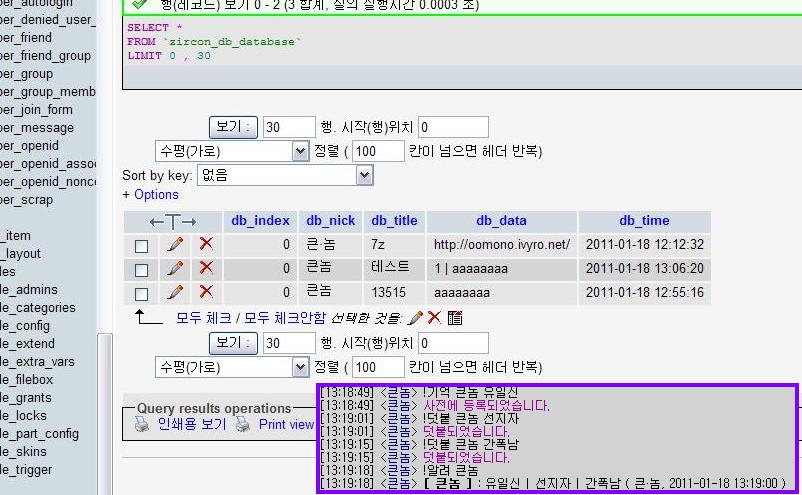Sort by db_nick column header
Viewport: 802px width, 495px height.
tap(330, 220)
